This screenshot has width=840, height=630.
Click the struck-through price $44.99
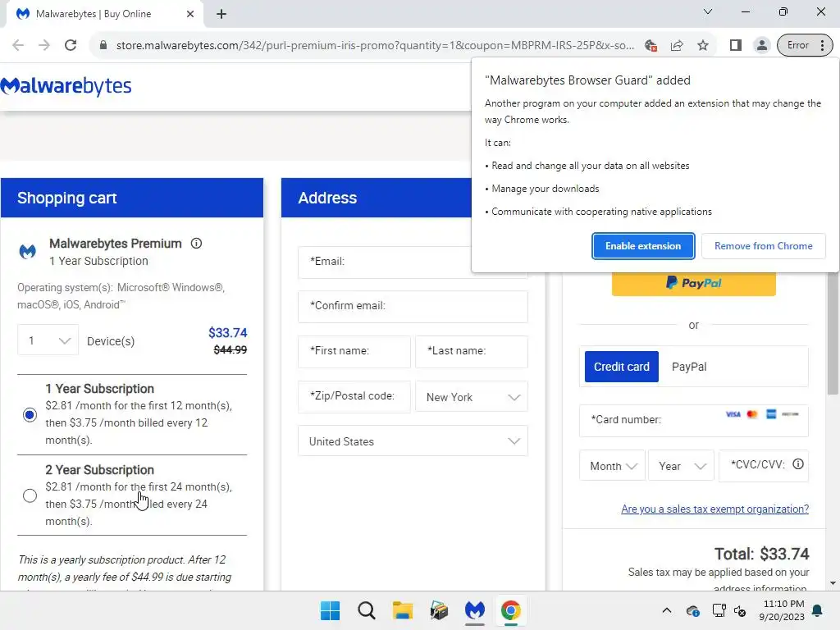click(231, 349)
